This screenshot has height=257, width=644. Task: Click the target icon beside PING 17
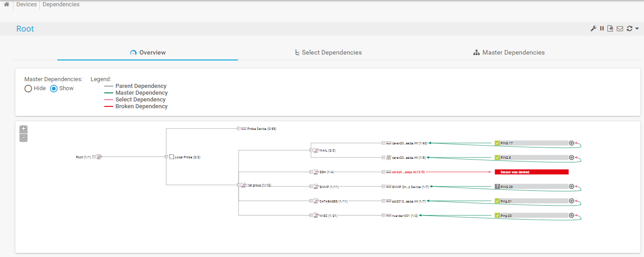(571, 143)
